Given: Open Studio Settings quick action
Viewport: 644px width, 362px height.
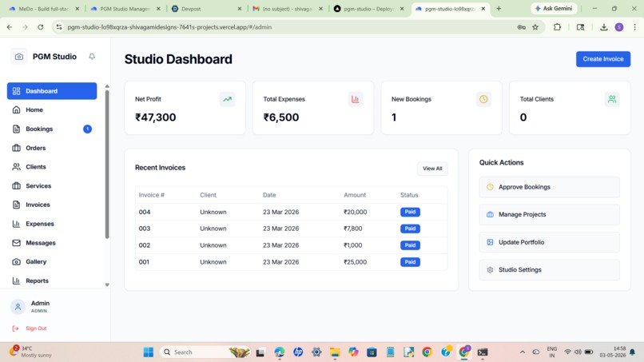Looking at the screenshot, I should point(549,270).
